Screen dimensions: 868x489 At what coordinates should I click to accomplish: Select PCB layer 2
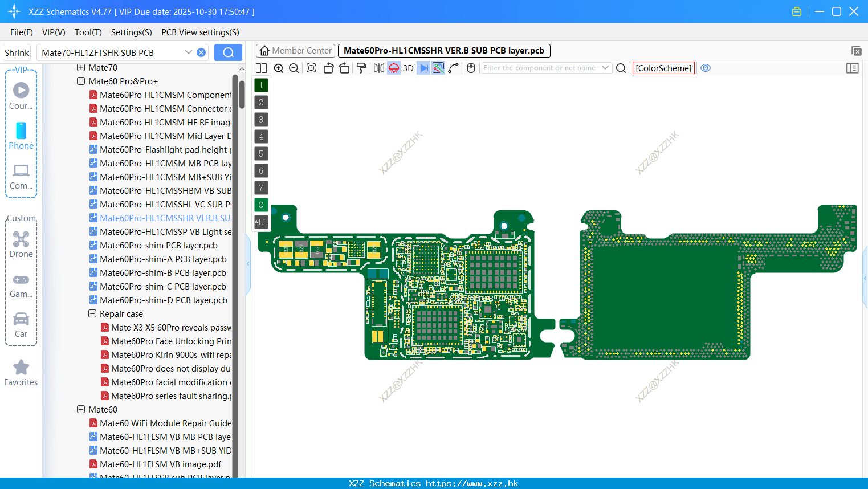coord(261,103)
